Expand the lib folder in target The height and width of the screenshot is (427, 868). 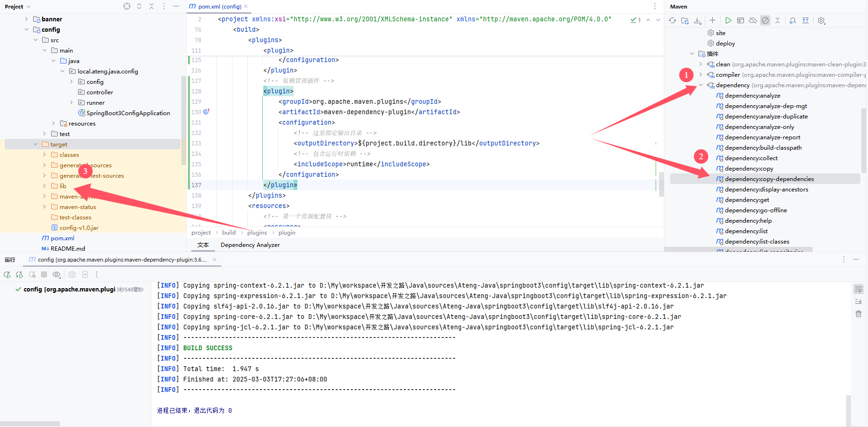(x=45, y=186)
